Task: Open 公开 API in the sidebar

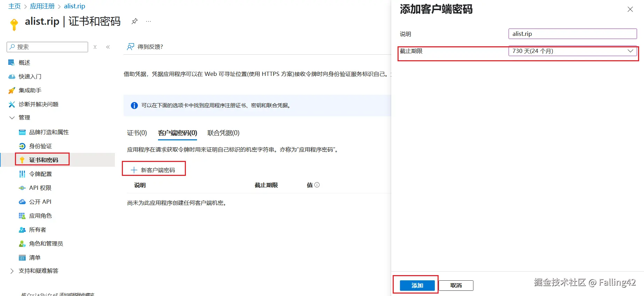Action: 40,202
